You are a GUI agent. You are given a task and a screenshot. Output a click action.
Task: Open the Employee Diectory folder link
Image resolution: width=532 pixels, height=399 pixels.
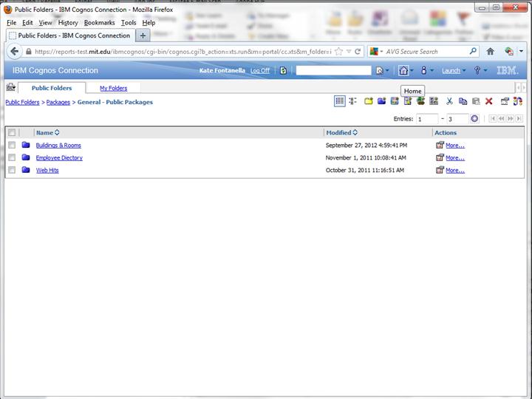59,158
